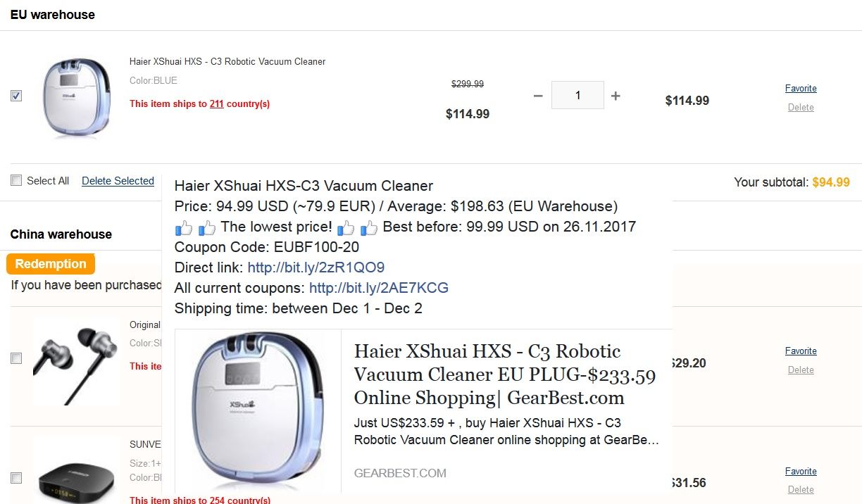Click the earphones product thumbnail
The width and height of the screenshot is (862, 504).
(76, 360)
